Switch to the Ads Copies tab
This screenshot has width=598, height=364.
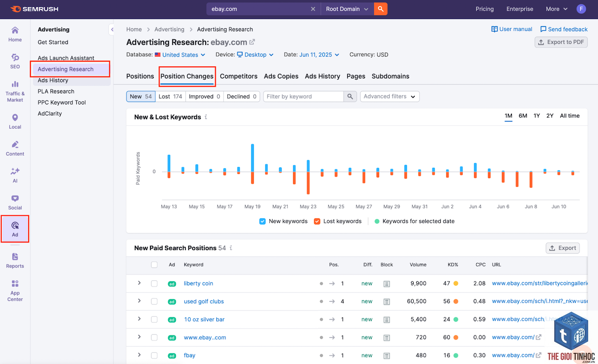[281, 76]
